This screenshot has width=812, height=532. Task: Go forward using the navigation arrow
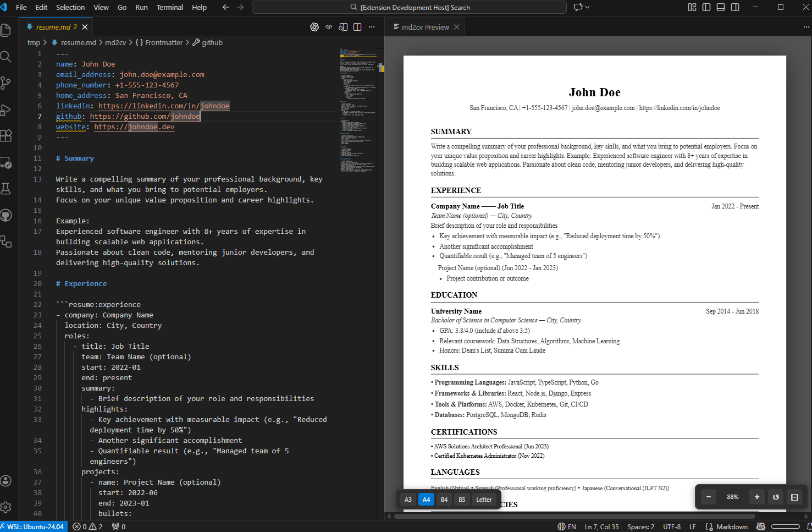240,7
